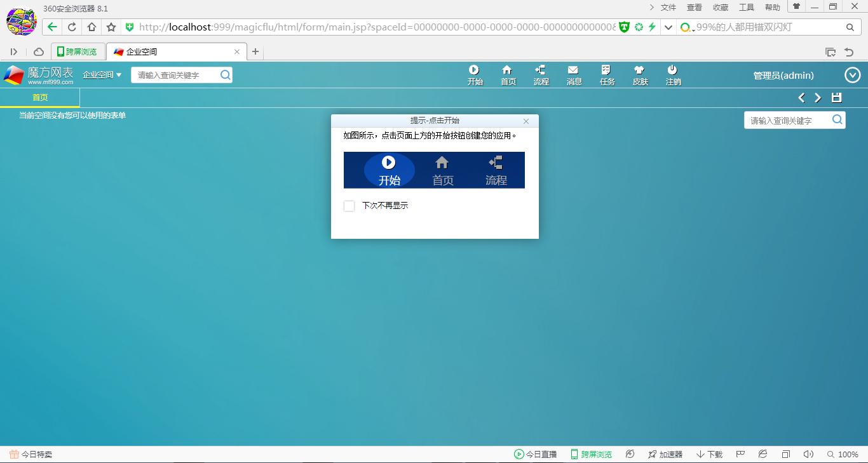Open the 查看 menu

click(x=695, y=8)
